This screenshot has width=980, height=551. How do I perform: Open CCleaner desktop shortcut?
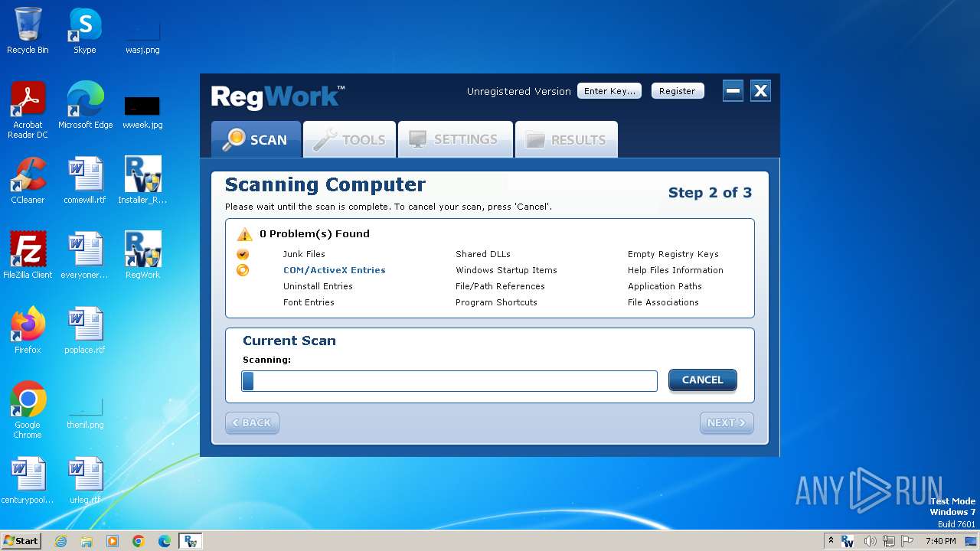coord(28,181)
